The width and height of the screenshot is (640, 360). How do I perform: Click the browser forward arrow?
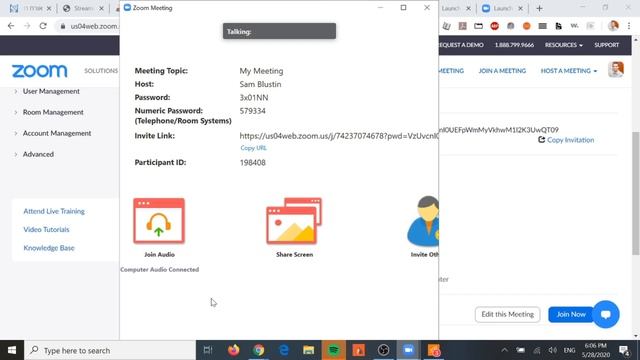pos(27,26)
